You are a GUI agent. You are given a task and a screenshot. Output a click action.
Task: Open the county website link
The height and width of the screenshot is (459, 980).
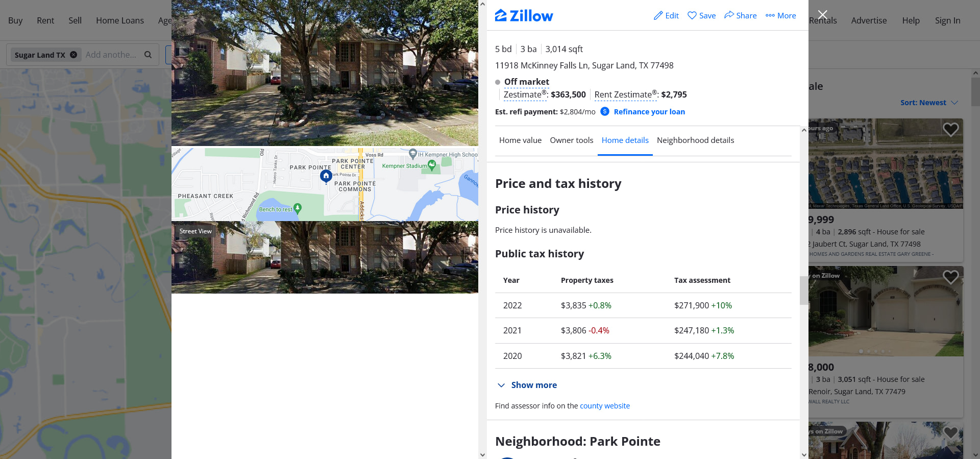click(x=605, y=406)
